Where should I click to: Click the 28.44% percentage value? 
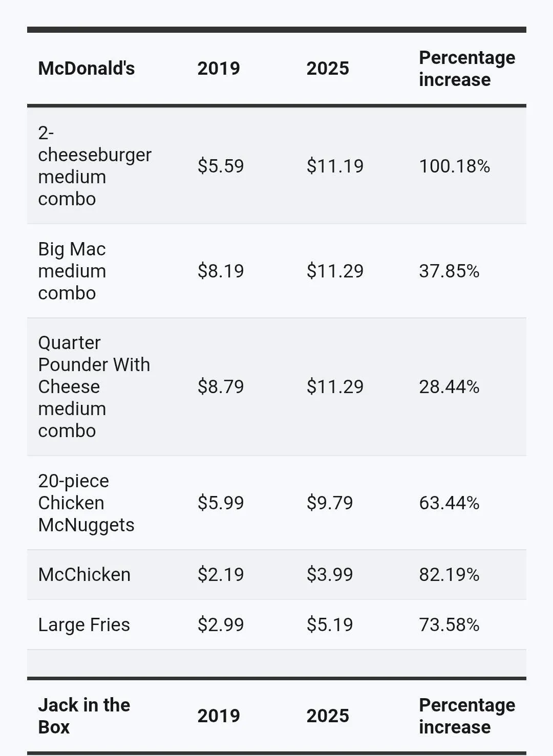(x=449, y=386)
